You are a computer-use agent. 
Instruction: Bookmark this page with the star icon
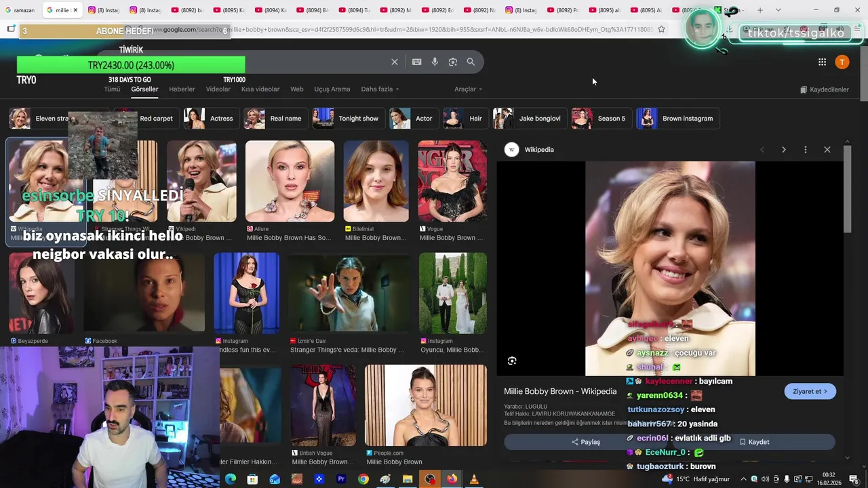pos(661,29)
